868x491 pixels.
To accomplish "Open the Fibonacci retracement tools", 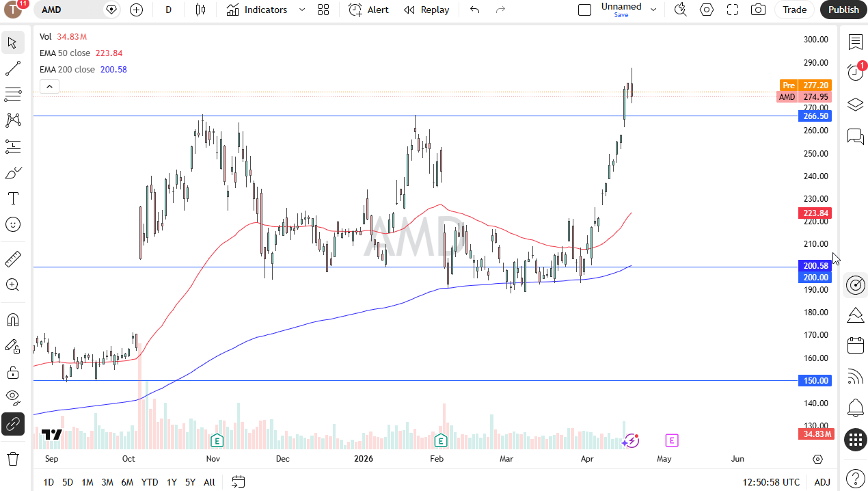I will (x=12, y=94).
